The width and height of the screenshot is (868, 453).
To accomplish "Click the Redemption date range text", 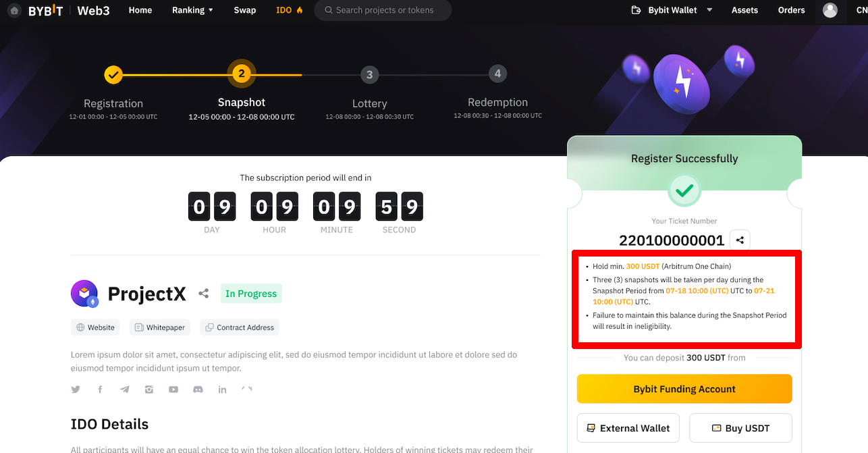I will 497,115.
